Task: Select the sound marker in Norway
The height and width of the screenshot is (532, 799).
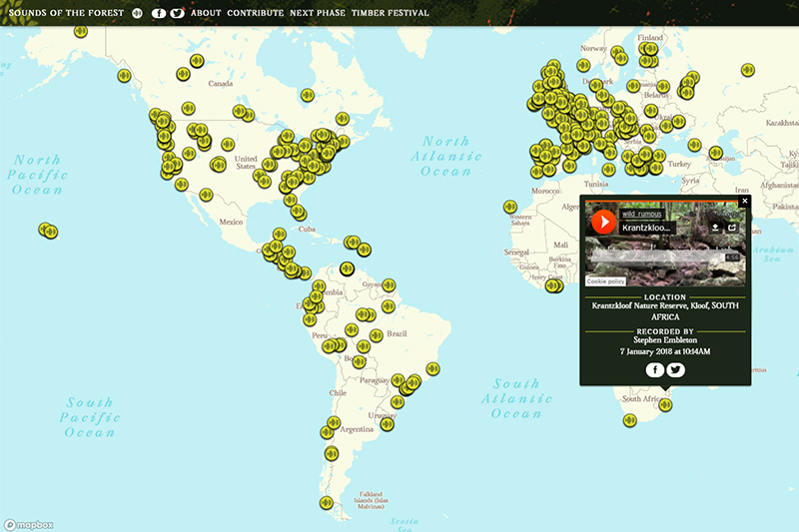Action: click(x=583, y=65)
